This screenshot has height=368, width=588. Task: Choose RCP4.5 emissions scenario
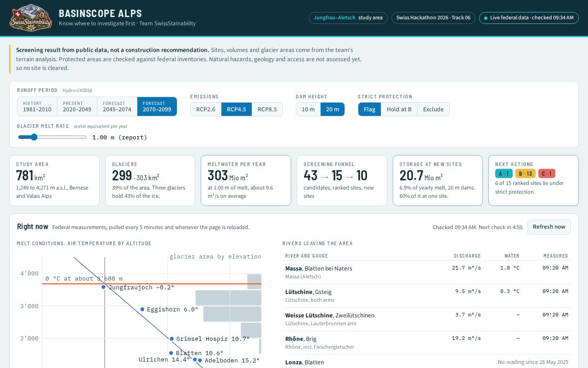click(237, 109)
